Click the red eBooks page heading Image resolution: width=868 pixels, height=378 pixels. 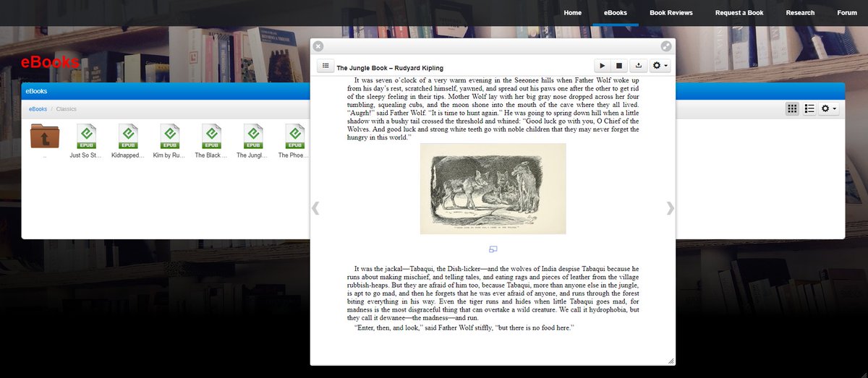coord(50,62)
